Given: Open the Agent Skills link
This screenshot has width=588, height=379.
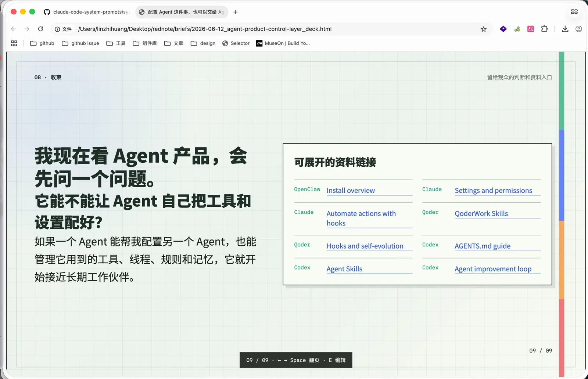Looking at the screenshot, I should pos(344,269).
